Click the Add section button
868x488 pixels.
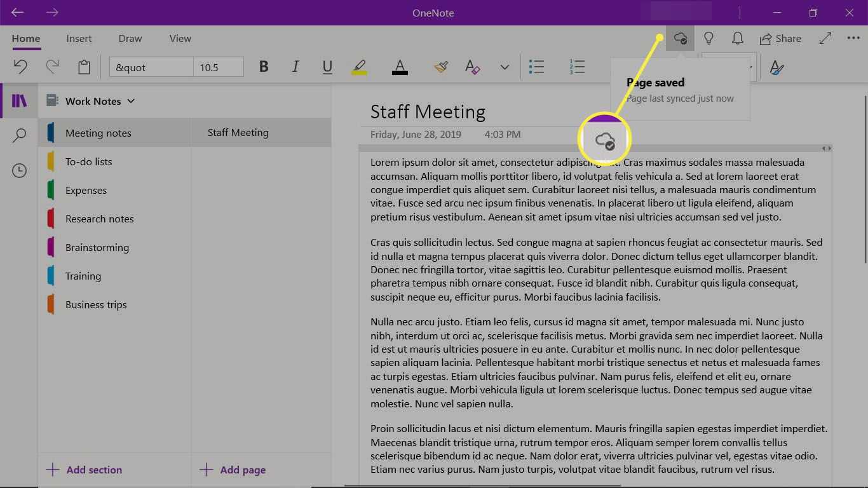pyautogui.click(x=85, y=470)
